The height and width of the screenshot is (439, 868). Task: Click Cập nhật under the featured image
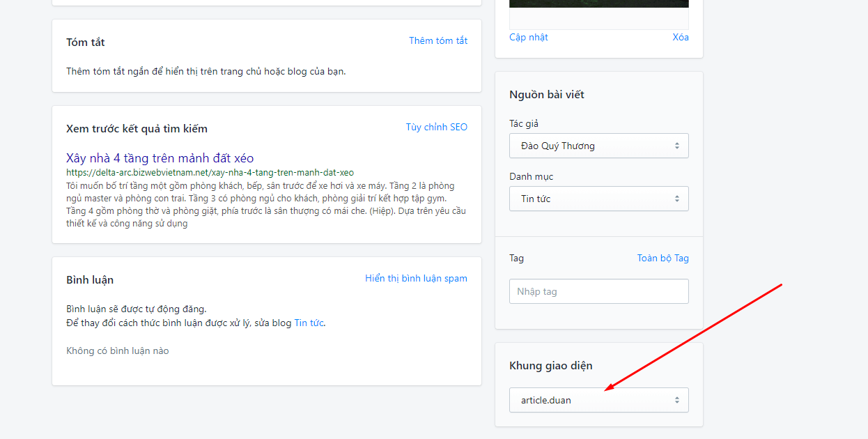(529, 37)
